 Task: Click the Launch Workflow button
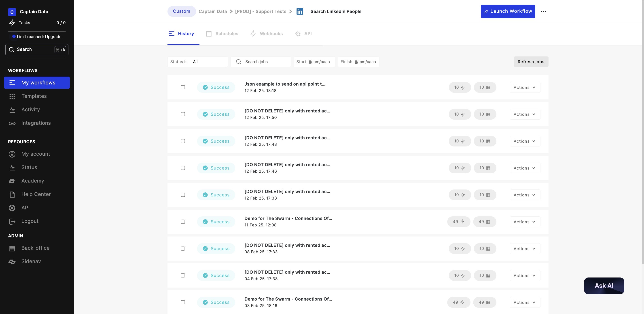508,11
